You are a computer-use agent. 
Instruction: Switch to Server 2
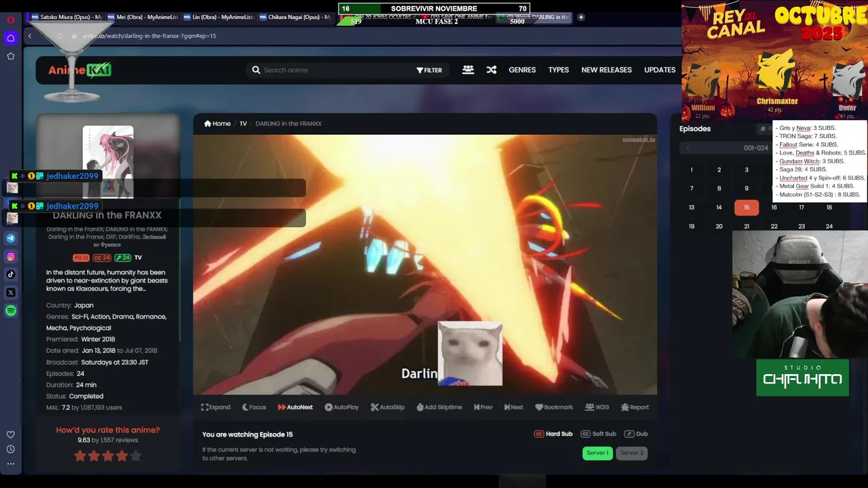pyautogui.click(x=631, y=453)
